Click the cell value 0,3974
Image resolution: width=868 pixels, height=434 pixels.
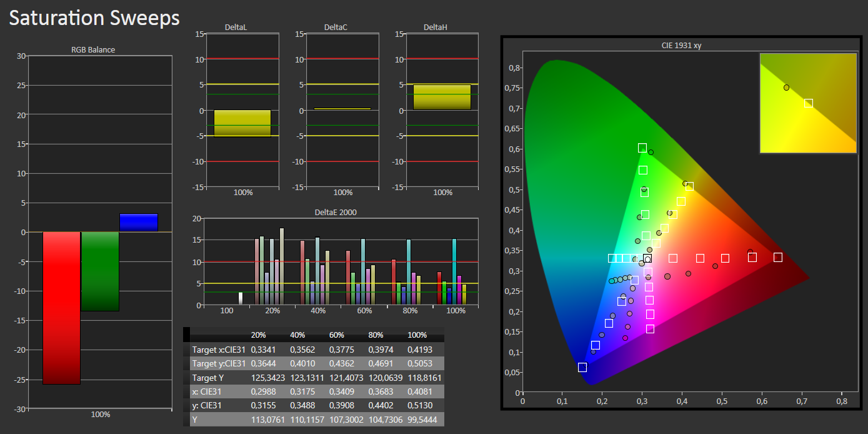(381, 349)
